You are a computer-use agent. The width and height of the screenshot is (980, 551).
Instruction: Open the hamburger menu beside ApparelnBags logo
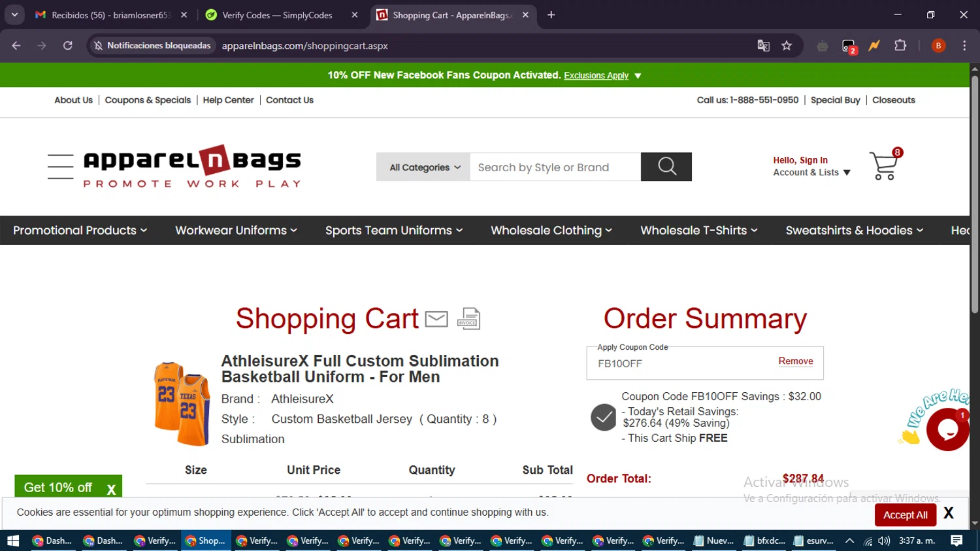[x=60, y=167]
